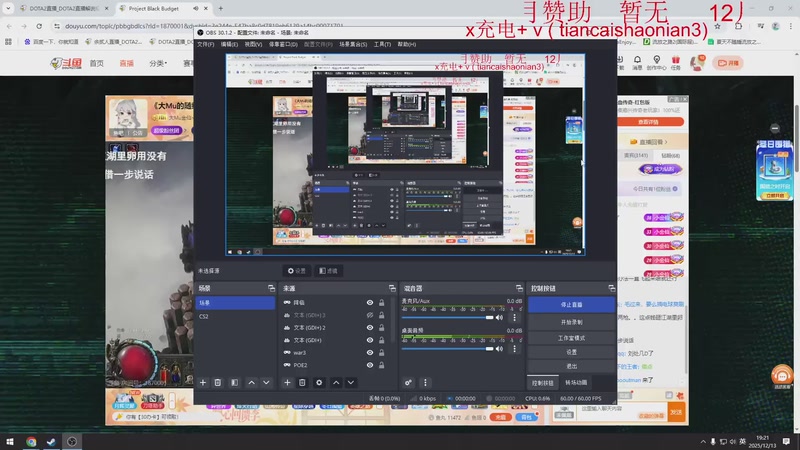The image size is (800, 450).
Task: Open source filters button beside properties button
Action: (328, 271)
